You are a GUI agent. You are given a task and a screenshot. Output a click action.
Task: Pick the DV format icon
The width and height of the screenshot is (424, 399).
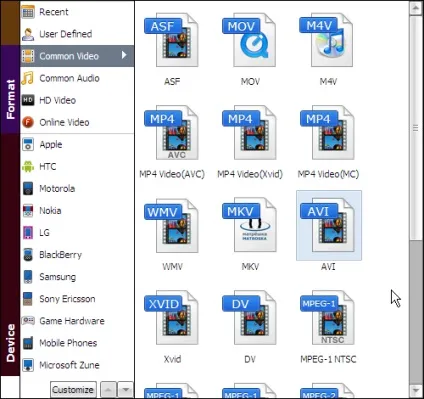250,318
